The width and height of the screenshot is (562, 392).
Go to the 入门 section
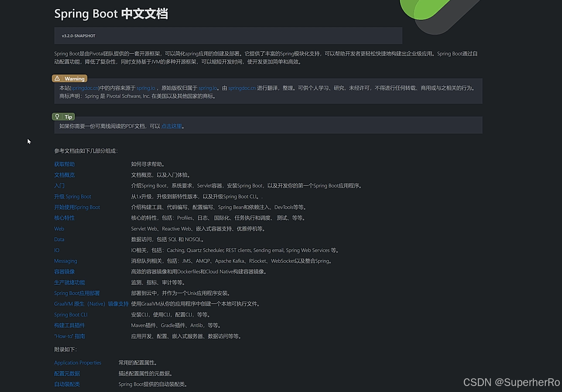(59, 186)
